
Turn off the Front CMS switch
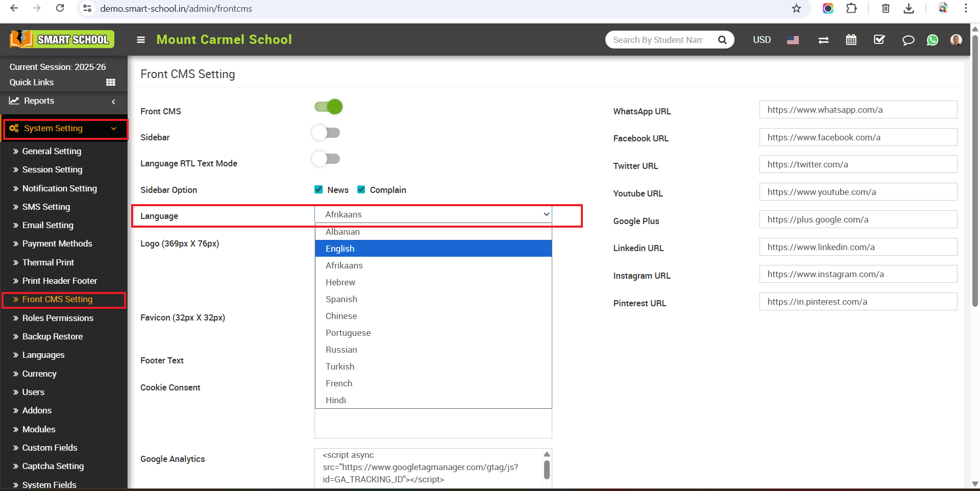pos(328,107)
